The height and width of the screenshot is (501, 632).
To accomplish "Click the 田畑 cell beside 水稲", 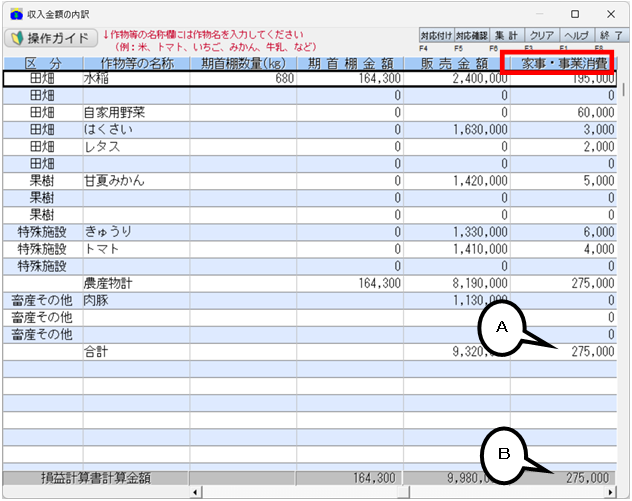I will tap(43, 78).
